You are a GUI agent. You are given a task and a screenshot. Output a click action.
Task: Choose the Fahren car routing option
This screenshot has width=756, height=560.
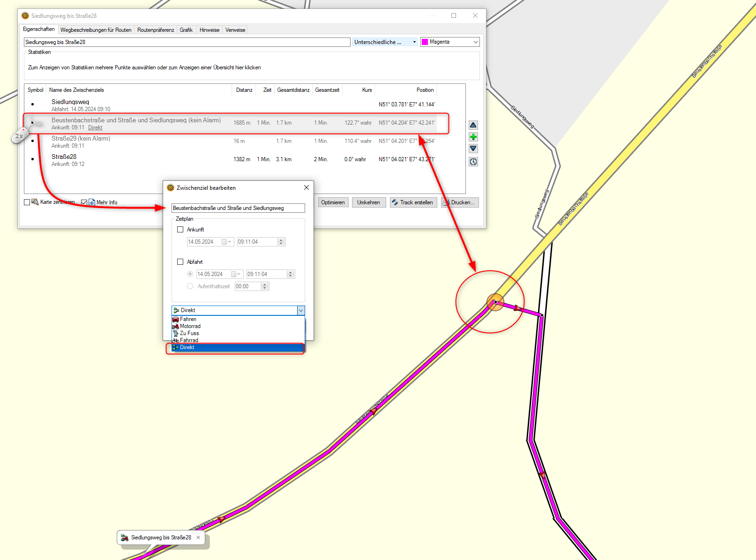pyautogui.click(x=188, y=319)
